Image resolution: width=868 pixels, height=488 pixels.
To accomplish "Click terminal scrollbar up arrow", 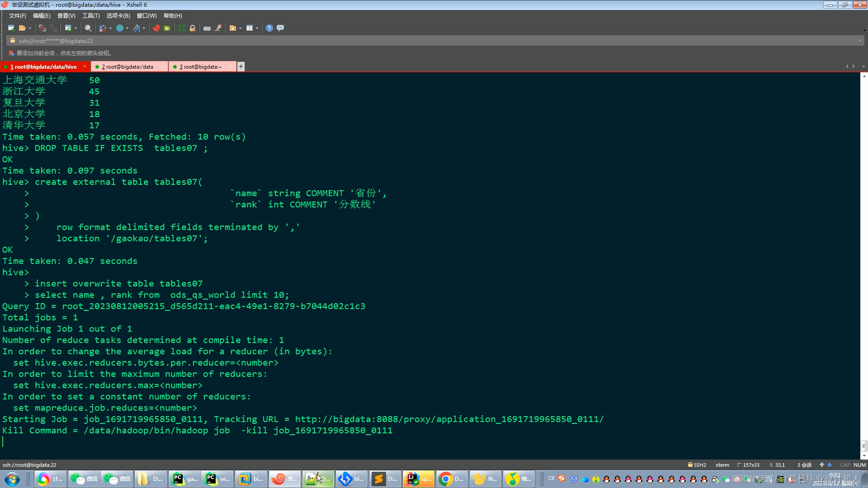I will pos(864,76).
